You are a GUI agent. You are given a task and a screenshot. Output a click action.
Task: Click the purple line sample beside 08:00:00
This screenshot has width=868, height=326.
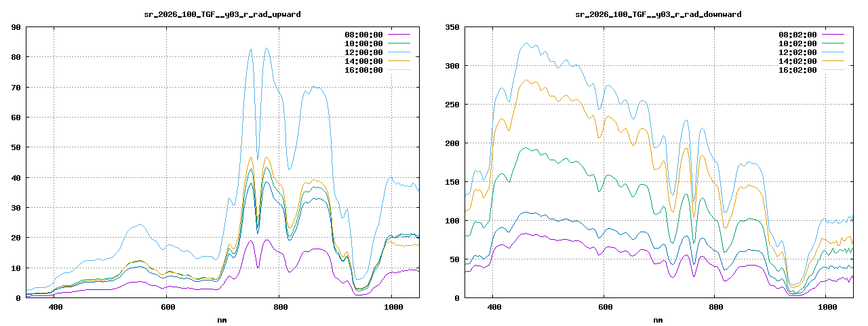click(x=399, y=35)
